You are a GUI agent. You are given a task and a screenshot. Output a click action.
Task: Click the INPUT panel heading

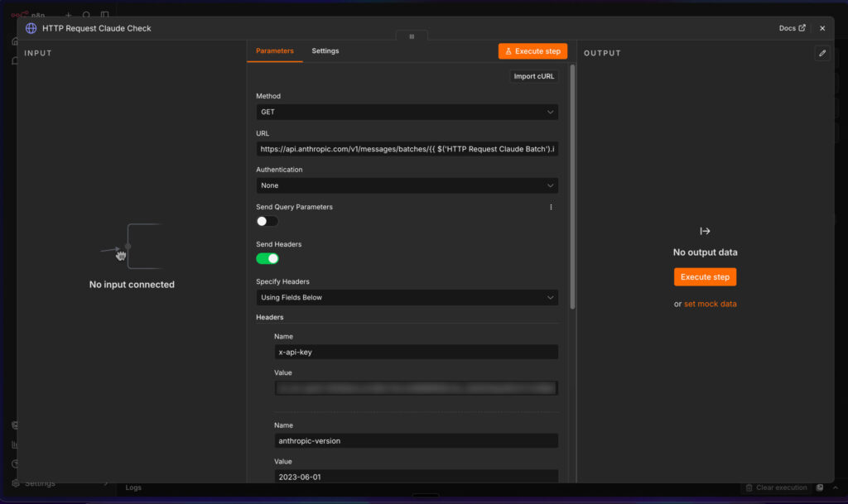pyautogui.click(x=38, y=53)
